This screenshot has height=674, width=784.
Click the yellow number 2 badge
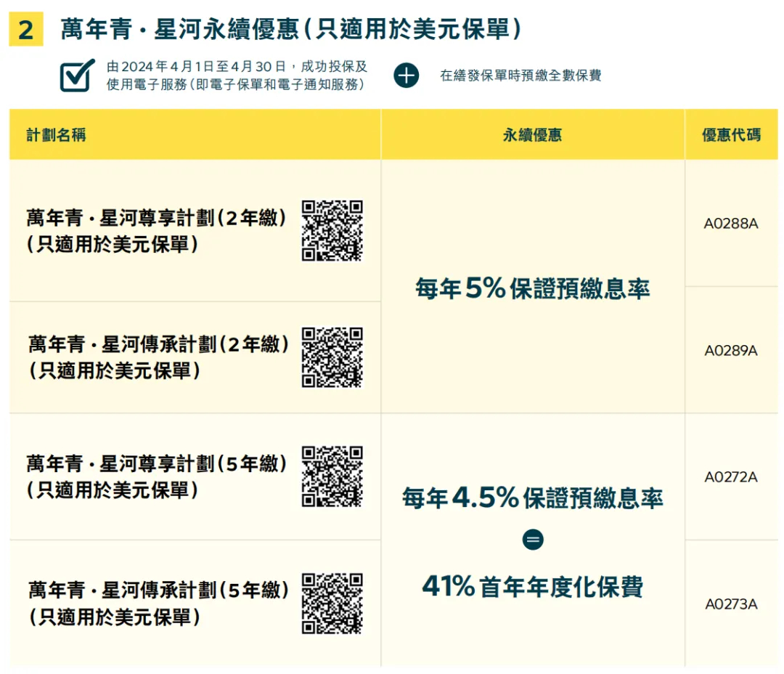coord(26,29)
